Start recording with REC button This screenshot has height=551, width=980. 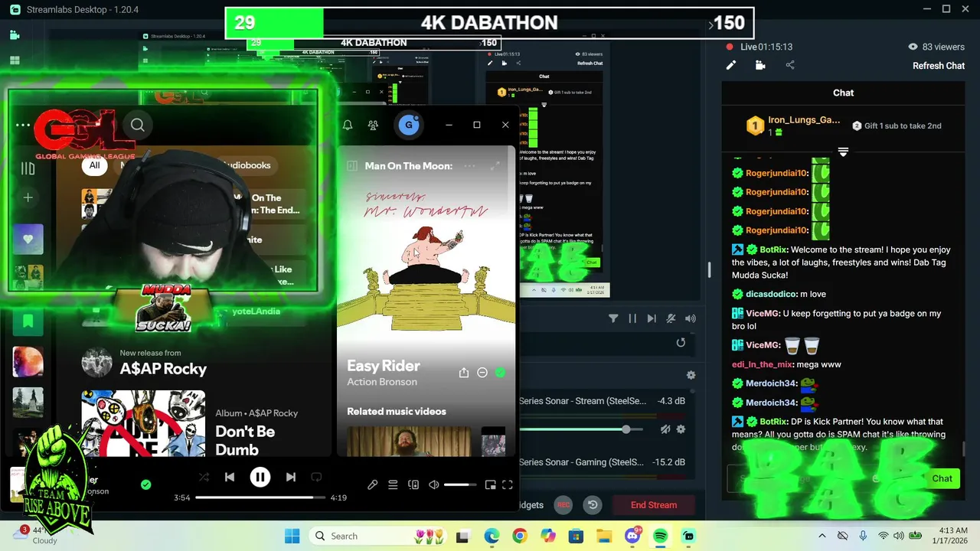pos(563,505)
